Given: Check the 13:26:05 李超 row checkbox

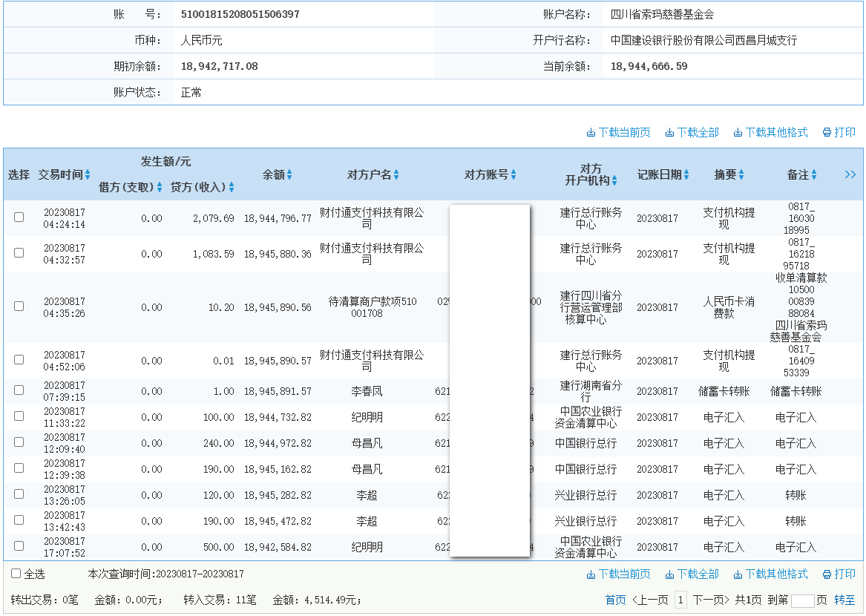Looking at the screenshot, I should click(19, 494).
